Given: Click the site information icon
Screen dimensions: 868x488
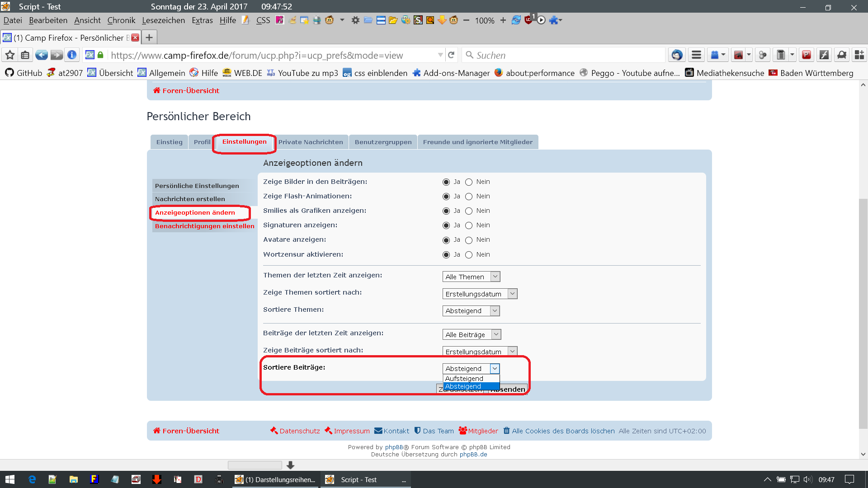Looking at the screenshot, I should [72, 55].
